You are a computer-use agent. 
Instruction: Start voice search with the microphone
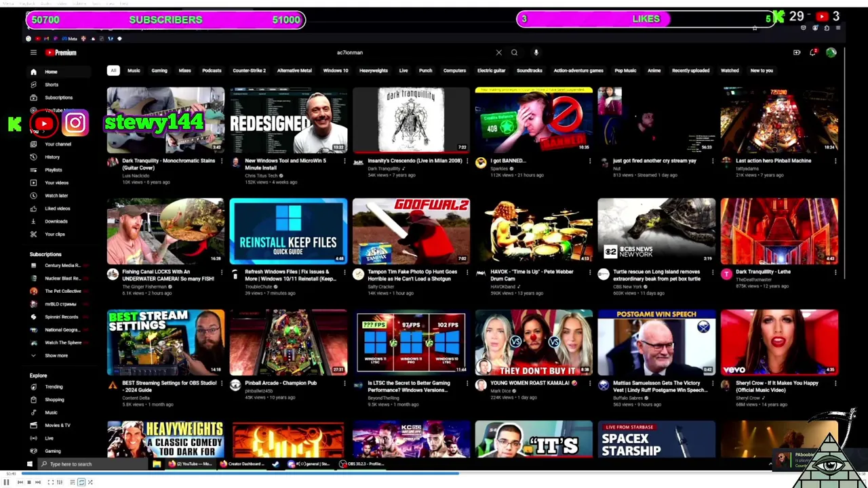point(536,52)
